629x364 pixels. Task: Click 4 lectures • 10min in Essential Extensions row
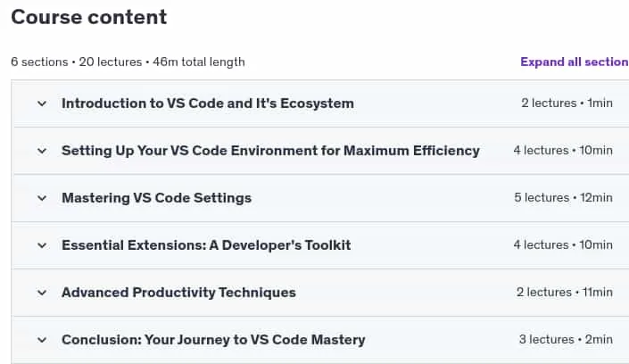point(563,245)
